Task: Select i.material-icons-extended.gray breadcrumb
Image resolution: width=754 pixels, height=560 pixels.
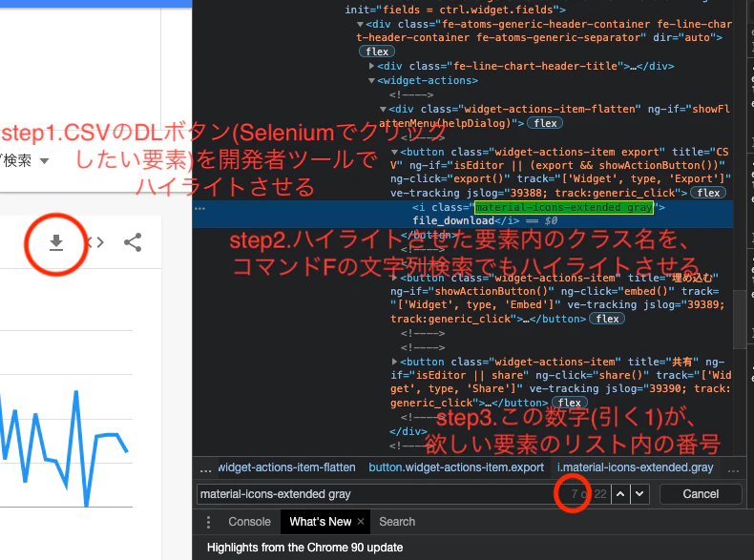Action: coord(635,467)
